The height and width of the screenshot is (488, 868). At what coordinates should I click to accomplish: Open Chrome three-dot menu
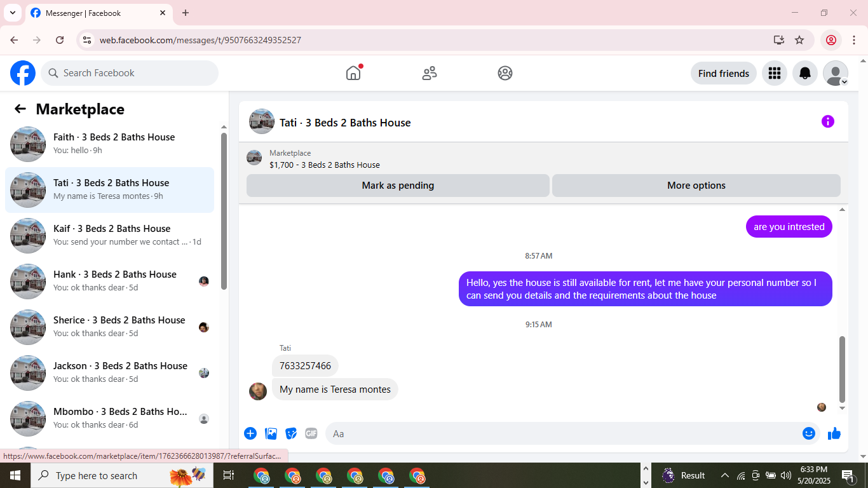855,40
